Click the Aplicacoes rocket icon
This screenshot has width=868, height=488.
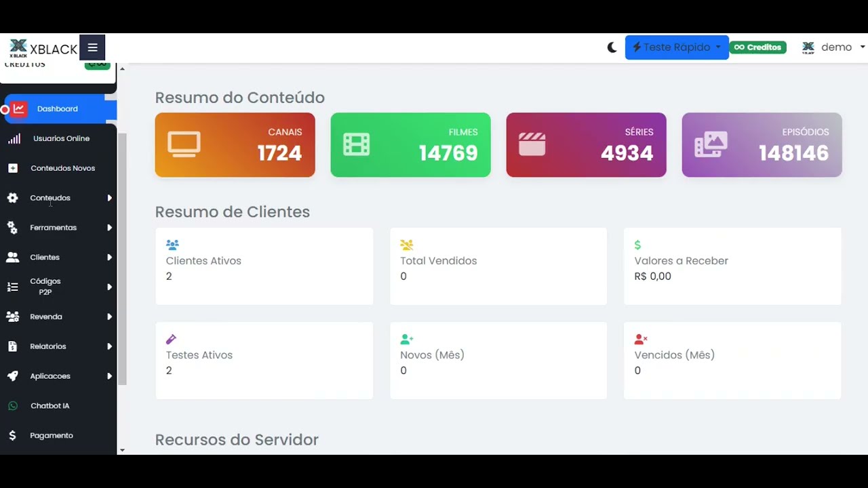point(12,376)
